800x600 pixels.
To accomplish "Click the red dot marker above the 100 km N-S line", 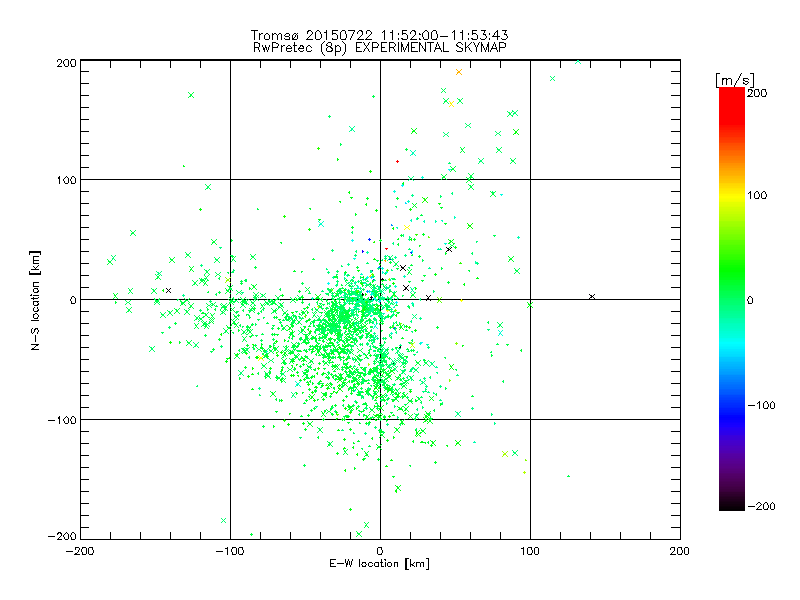I will 397,162.
